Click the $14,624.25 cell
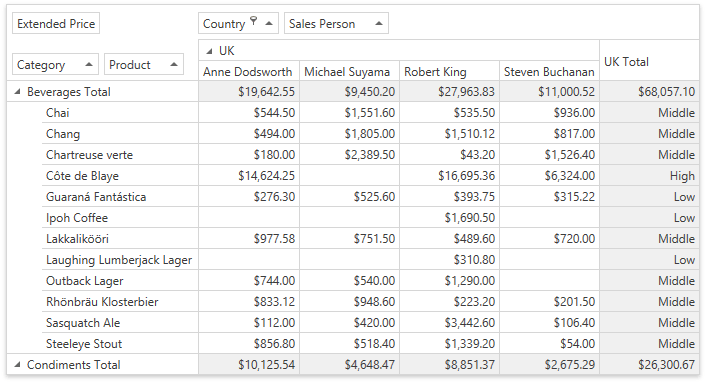Viewport: 706px width, 383px height. click(x=249, y=176)
